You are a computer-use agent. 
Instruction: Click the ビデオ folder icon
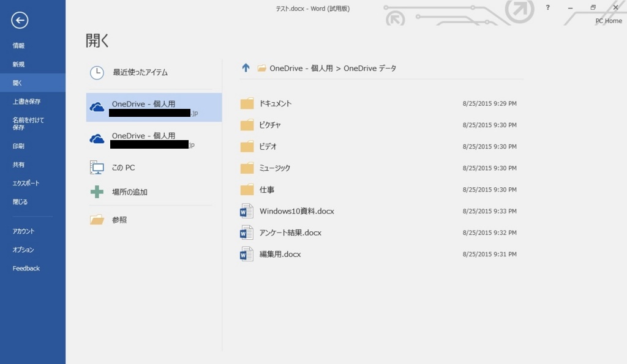click(247, 147)
